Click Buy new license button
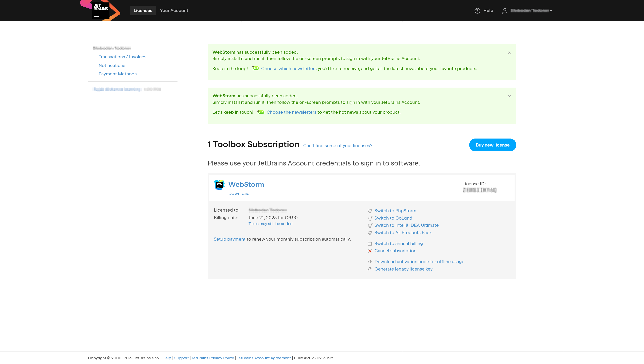644x364 pixels. [x=492, y=145]
